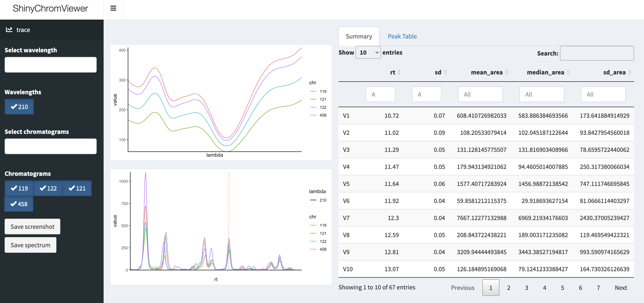Deselect chromatogram 458 checkbox

coord(19,204)
